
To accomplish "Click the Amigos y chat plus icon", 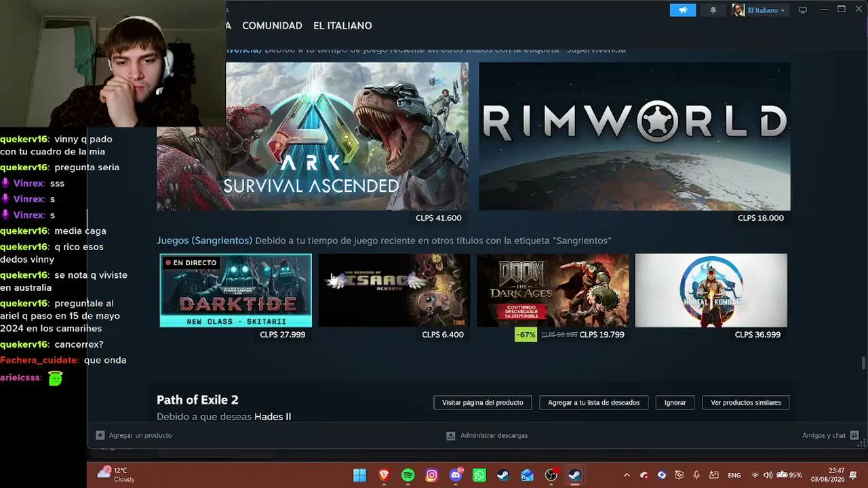I will coord(854,435).
